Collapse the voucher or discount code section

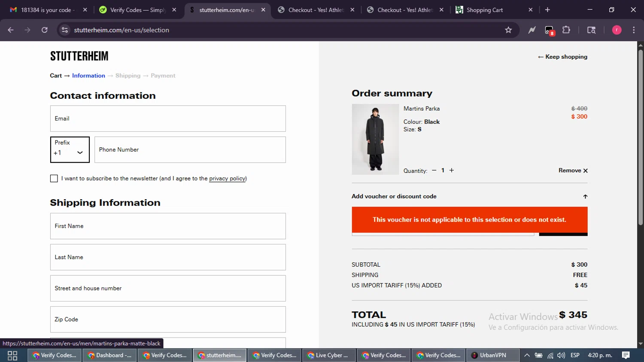[x=469, y=196]
